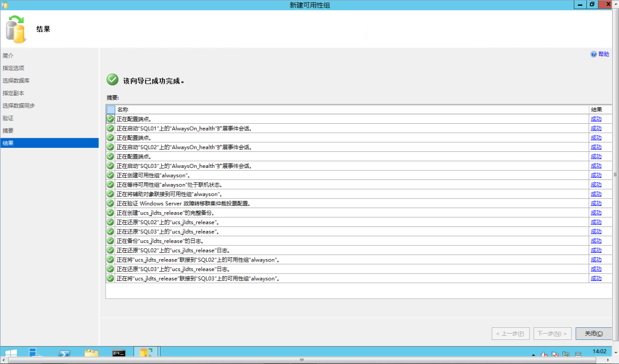The image size is (619, 364).
Task: Click the 关闭(C) button
Action: coord(593,334)
